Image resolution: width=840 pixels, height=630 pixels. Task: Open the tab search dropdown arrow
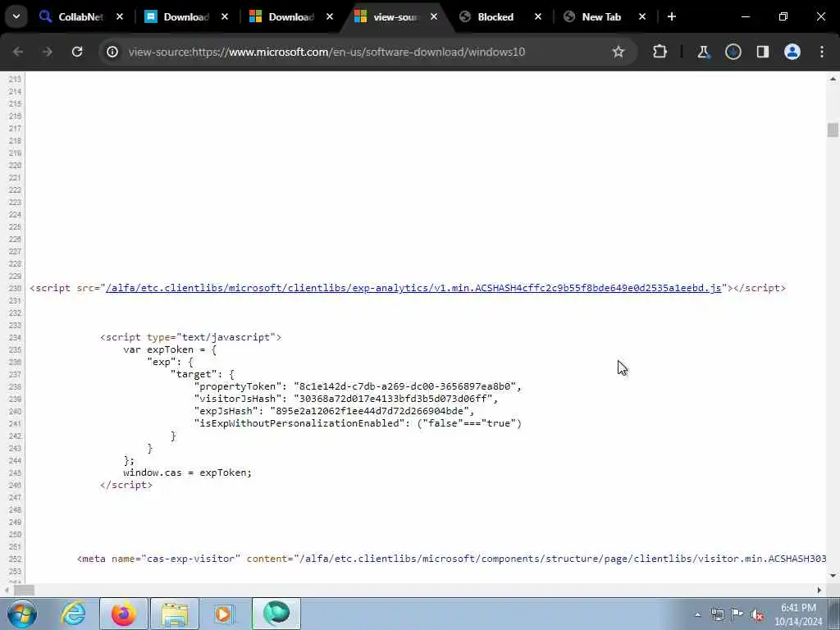tap(16, 16)
